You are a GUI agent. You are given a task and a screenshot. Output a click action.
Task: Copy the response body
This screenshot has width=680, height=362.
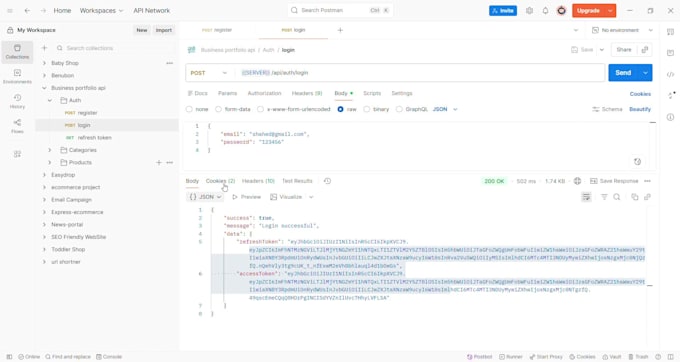pos(634,197)
